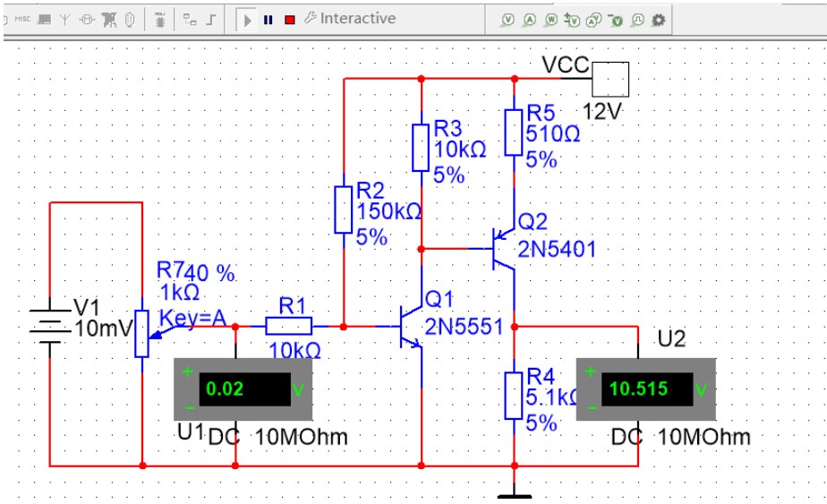
Task: Open the MISC components group
Action: coord(23,19)
